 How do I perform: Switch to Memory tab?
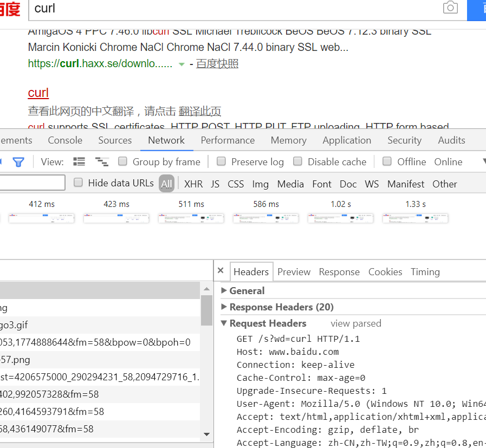[289, 140]
